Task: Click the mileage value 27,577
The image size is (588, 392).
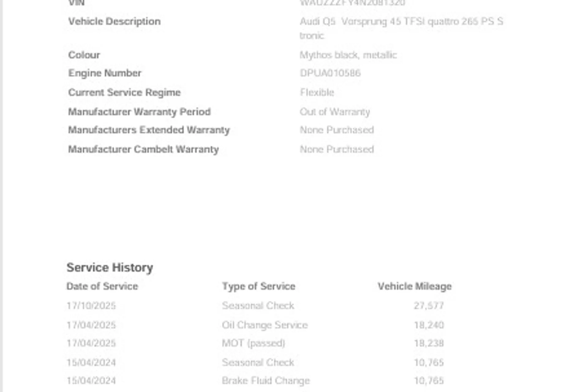Action: pyautogui.click(x=429, y=306)
